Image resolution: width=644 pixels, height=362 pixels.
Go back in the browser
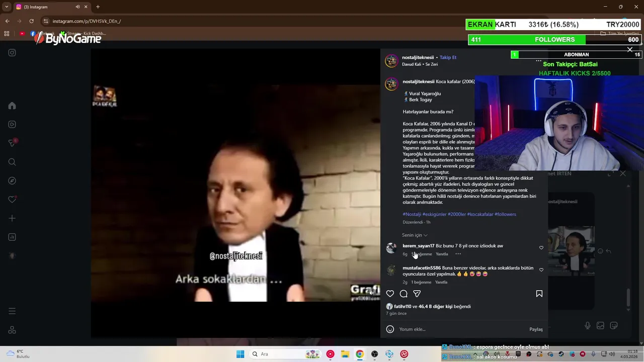(x=7, y=21)
